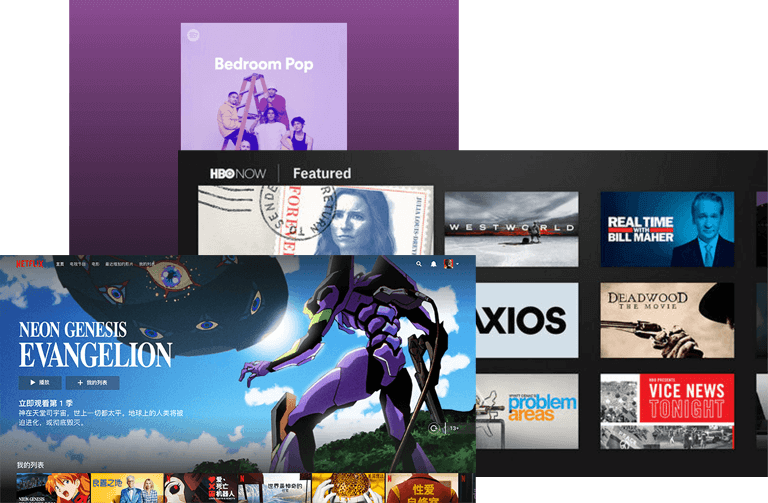Click the Netflix logo
Viewport: 768px width, 503px height.
pyautogui.click(x=27, y=263)
